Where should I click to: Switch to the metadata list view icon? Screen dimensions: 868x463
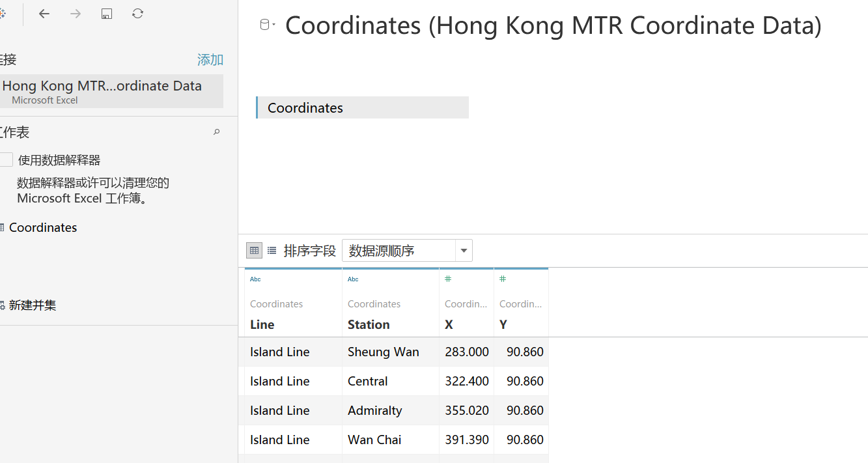click(x=272, y=250)
